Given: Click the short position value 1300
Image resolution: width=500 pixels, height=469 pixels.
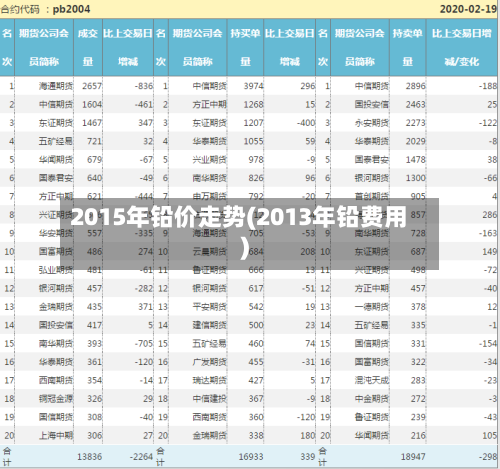Looking at the screenshot, I should click(416, 178).
